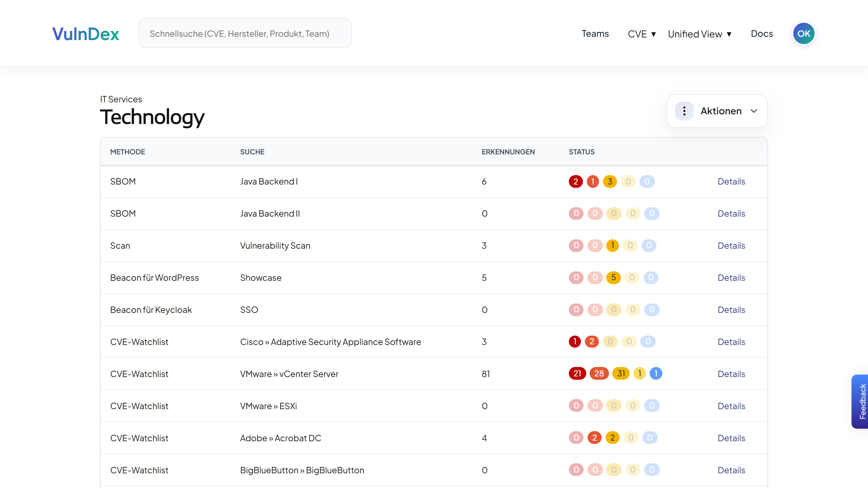Click the red critical badge for Java Backend I
The width and height of the screenshot is (868, 488).
click(576, 181)
